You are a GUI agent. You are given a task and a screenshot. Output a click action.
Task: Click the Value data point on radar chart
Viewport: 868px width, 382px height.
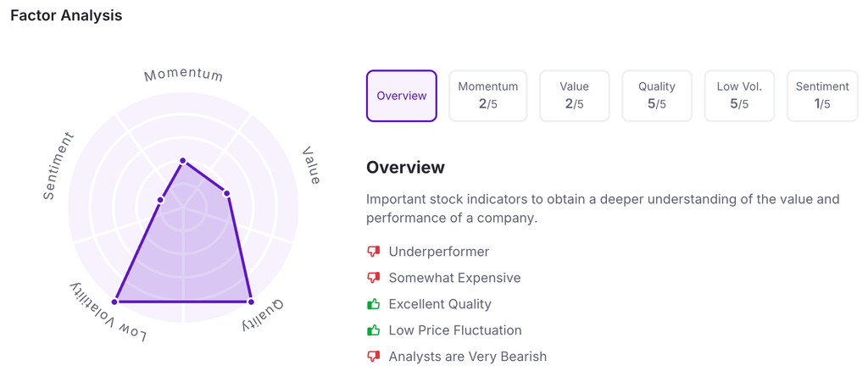(227, 193)
